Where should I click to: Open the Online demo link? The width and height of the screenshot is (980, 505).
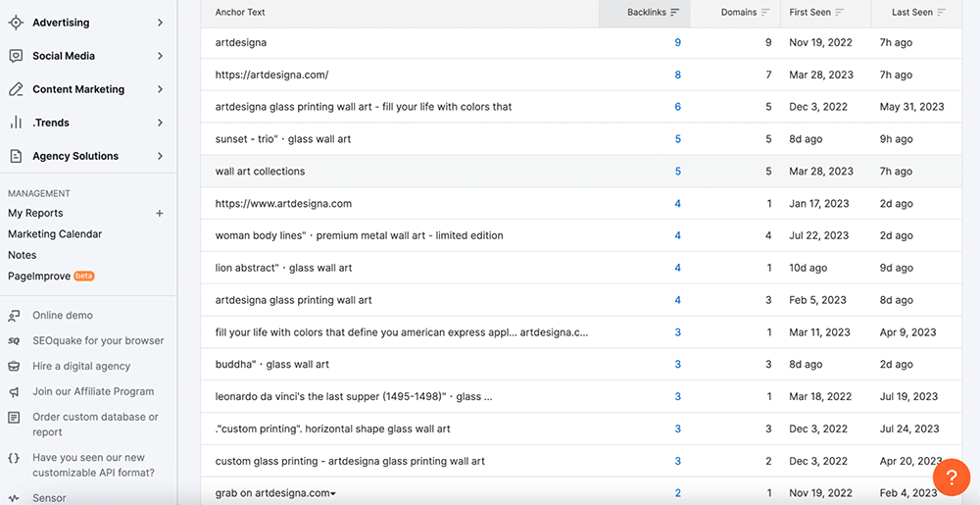63,316
